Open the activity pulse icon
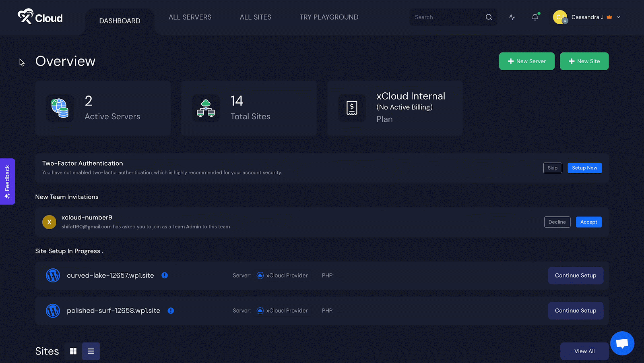 [x=512, y=17]
